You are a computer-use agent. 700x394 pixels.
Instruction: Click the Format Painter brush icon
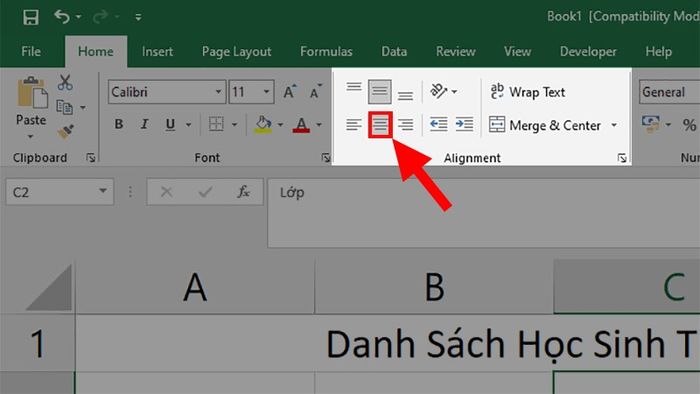click(66, 132)
